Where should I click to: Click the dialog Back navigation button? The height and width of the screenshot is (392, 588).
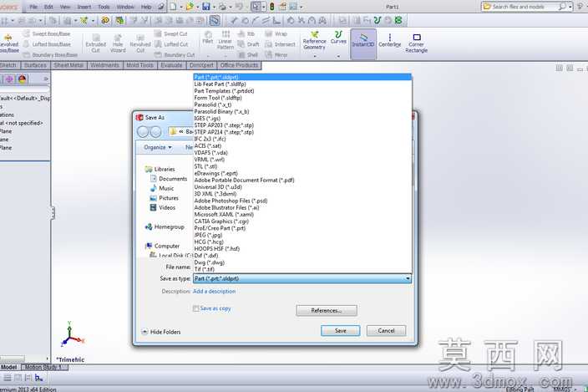click(x=143, y=132)
